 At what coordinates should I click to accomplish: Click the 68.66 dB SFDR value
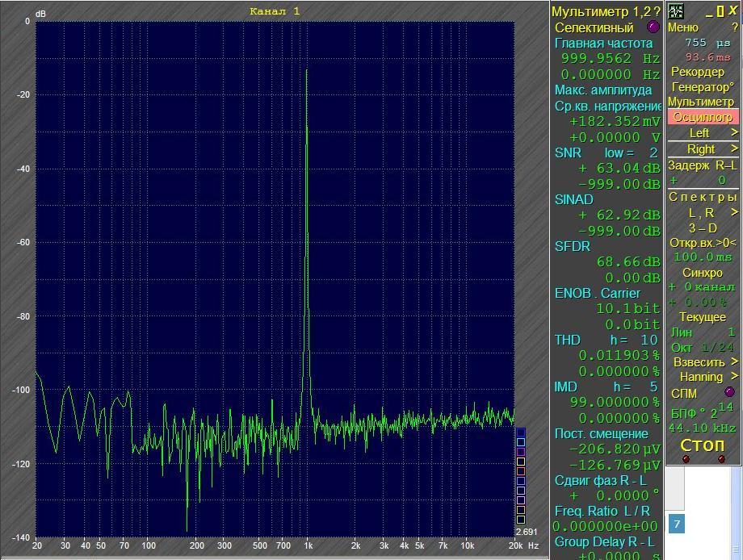(x=628, y=262)
